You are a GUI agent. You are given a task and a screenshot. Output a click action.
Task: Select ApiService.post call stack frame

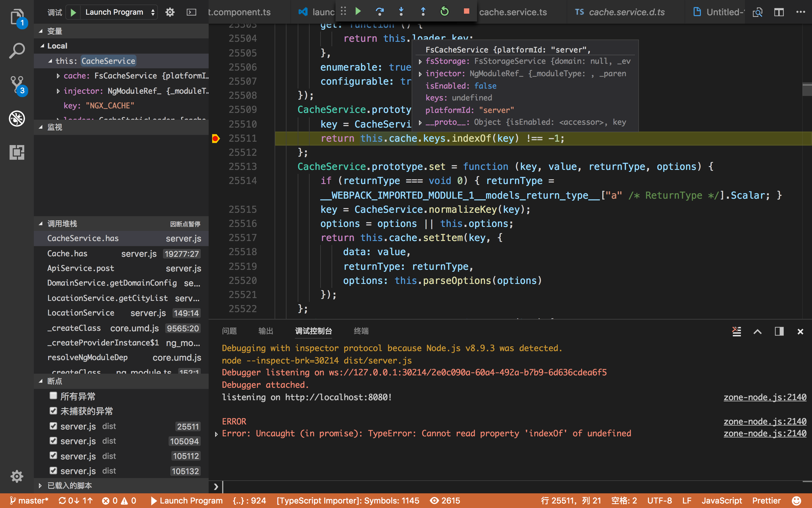(121, 268)
